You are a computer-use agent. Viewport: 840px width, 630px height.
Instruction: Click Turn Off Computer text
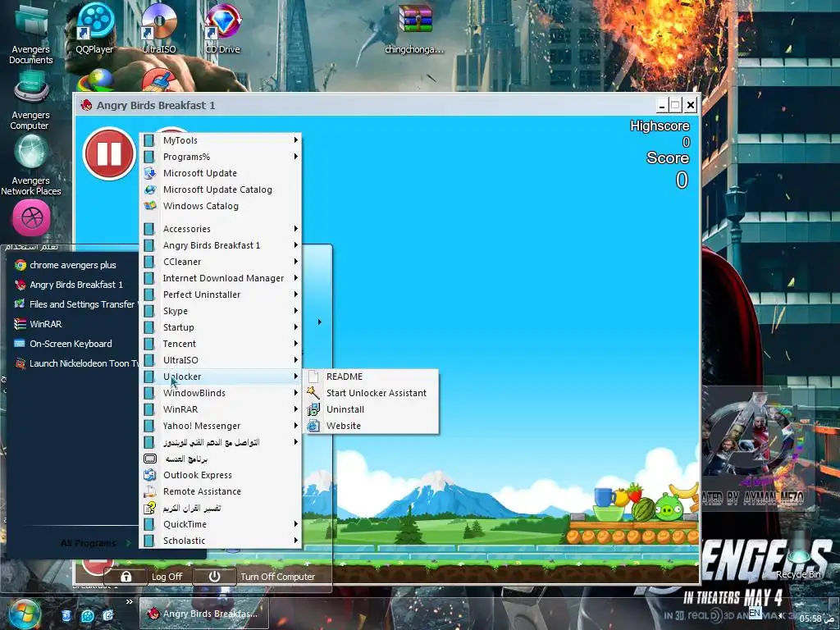277,577
